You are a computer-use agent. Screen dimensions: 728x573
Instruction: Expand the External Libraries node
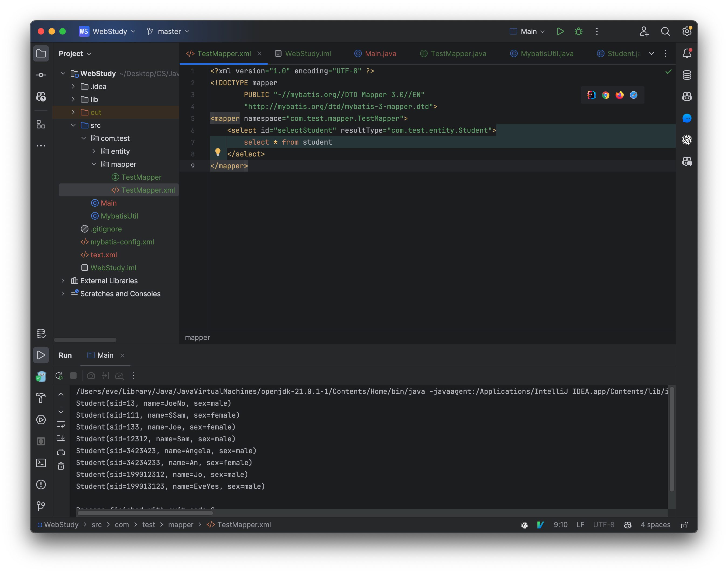pos(63,281)
